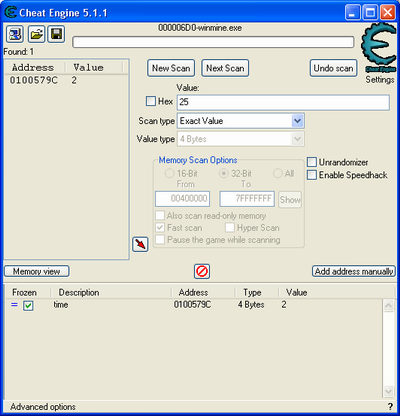Click the question mark help icon
Viewport: 400px width, 416px height.
coord(390,407)
